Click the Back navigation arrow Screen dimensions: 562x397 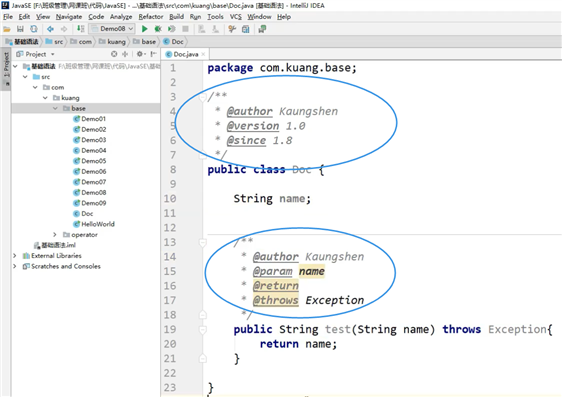(50, 29)
